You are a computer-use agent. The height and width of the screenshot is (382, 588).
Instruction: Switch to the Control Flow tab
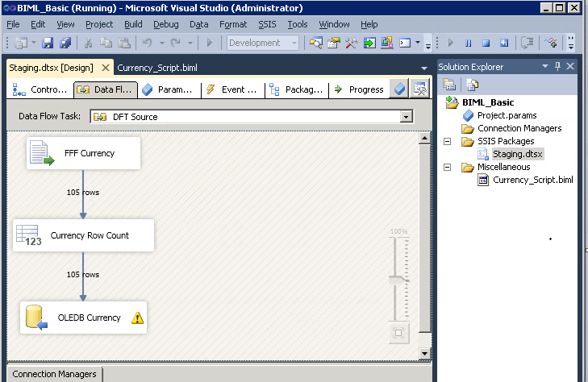[x=40, y=89]
